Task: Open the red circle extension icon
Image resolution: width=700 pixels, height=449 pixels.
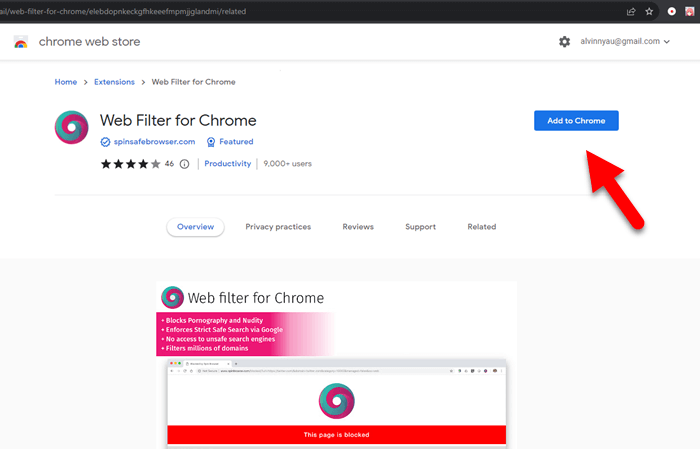Action: click(x=671, y=12)
